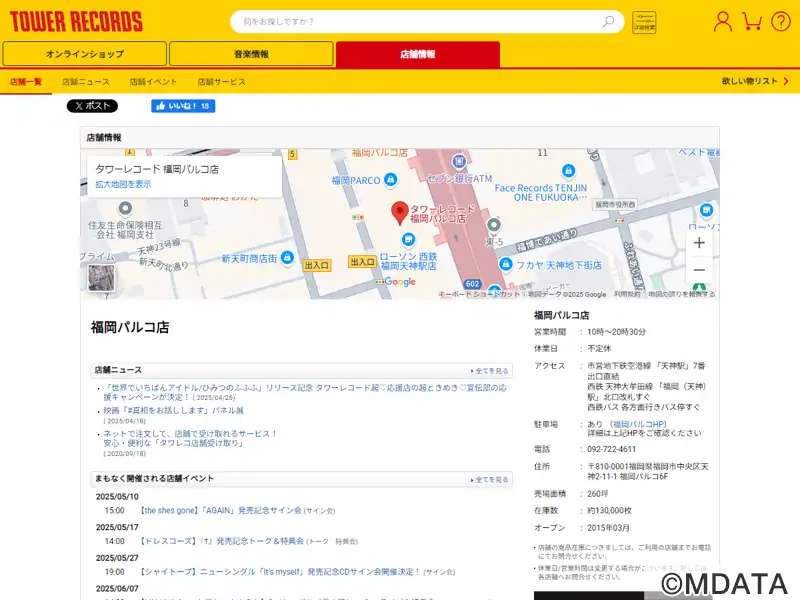Open the シャイトープ It's myself event link

280,571
